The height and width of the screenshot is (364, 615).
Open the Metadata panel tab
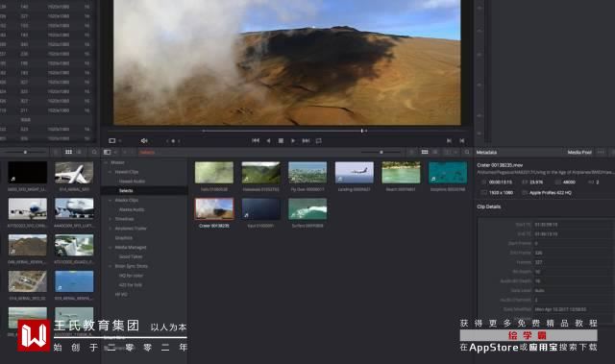coord(486,152)
